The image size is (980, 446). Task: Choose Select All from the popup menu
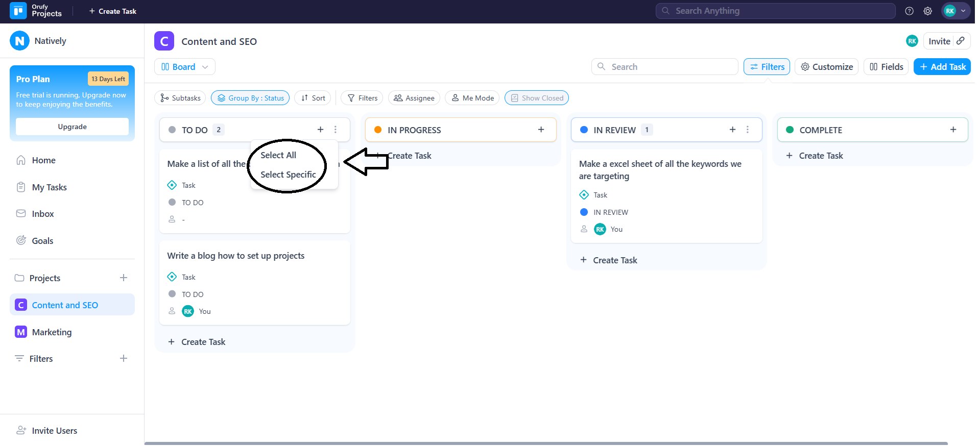point(278,155)
